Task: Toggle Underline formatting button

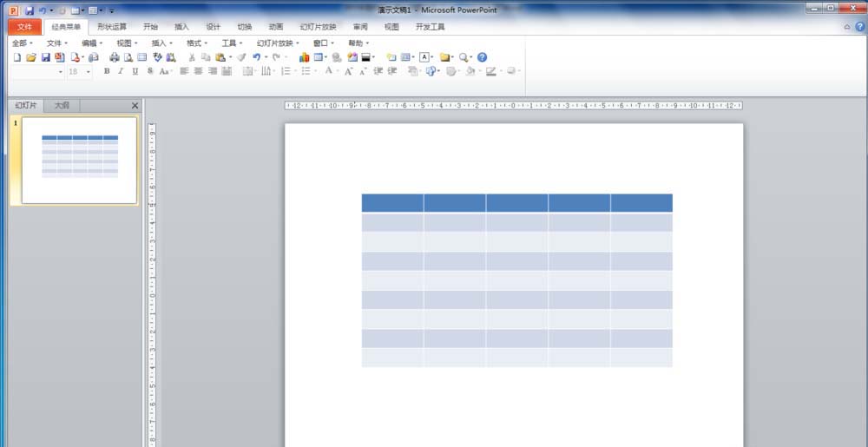Action: [135, 71]
